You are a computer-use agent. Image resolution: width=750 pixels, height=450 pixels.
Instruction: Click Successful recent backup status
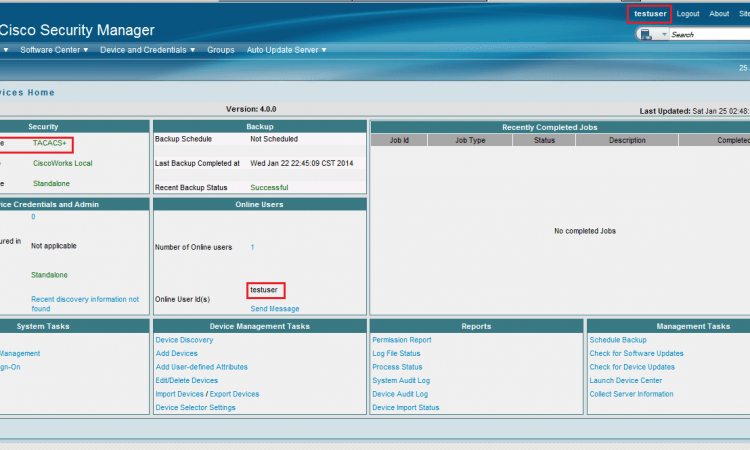click(269, 187)
